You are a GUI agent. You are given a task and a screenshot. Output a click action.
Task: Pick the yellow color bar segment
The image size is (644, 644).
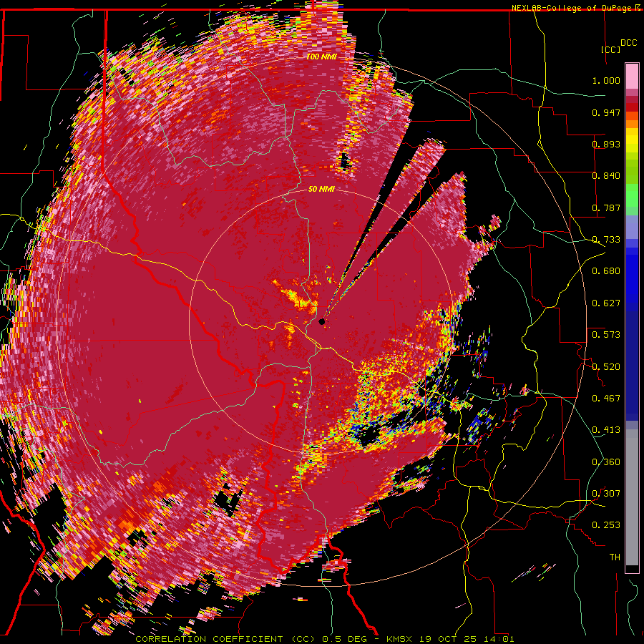(x=632, y=141)
